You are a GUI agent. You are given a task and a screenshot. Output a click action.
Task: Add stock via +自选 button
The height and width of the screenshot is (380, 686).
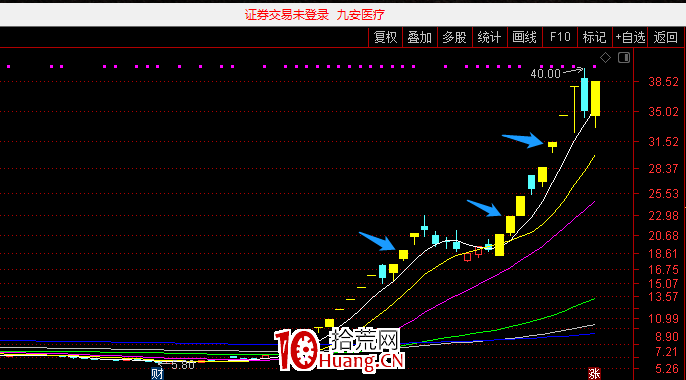(630, 37)
